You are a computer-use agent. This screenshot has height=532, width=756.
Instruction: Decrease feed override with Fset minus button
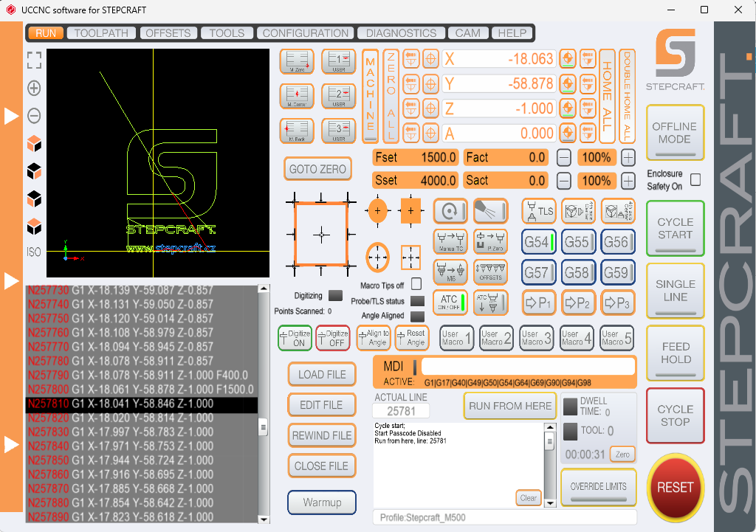pyautogui.click(x=563, y=158)
